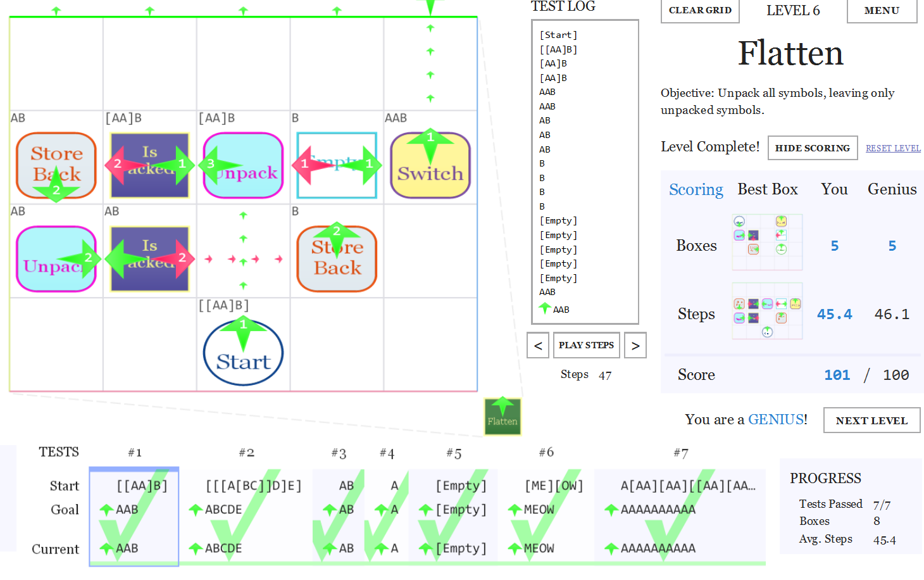Viewport: 924px width, 580px height.
Task: Select test #6 MEOW column
Action: 546,517
